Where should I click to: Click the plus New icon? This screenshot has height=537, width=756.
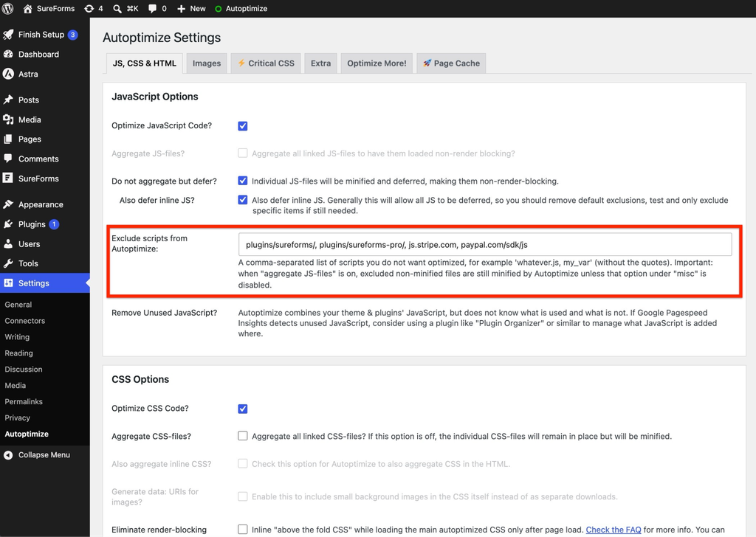(x=182, y=9)
